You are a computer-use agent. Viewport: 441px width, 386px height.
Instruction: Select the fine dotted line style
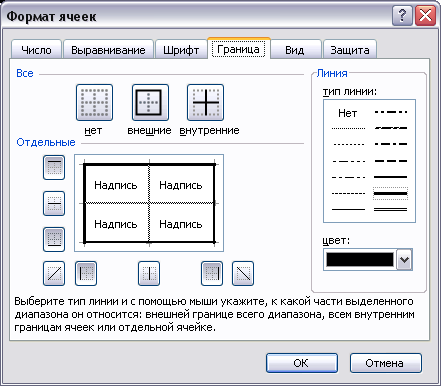pyautogui.click(x=348, y=128)
